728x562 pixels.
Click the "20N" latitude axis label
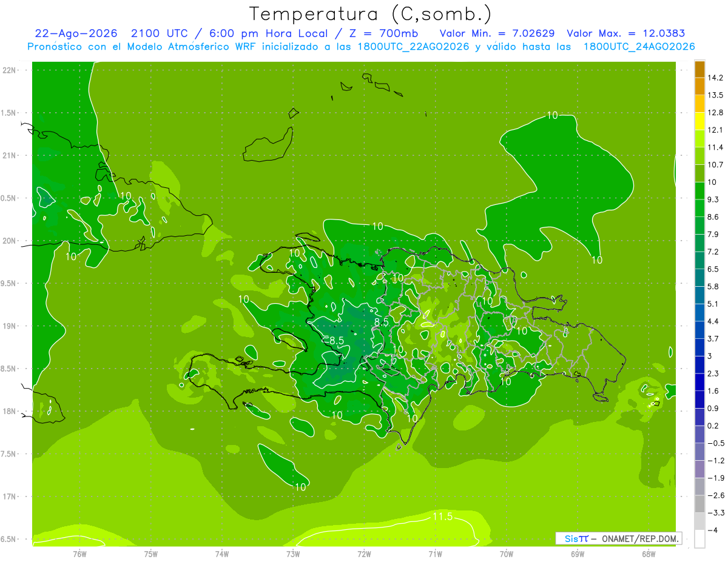[8, 241]
